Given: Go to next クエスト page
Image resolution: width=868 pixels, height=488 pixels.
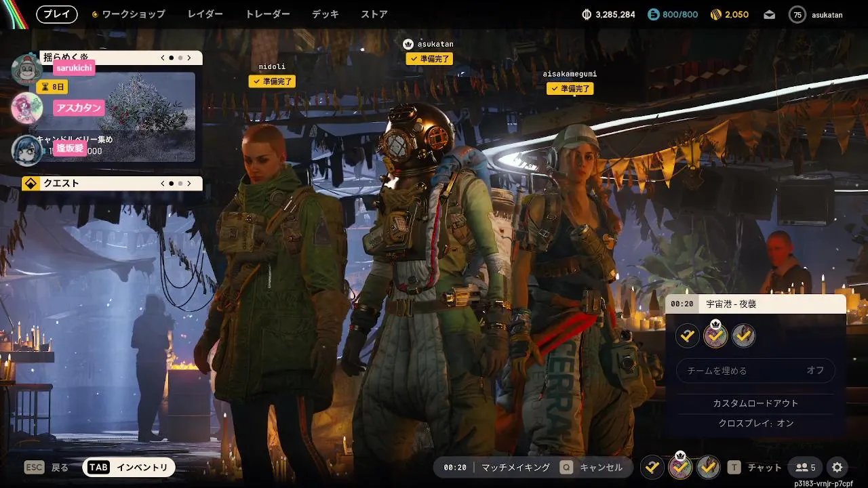Looking at the screenshot, I should [x=189, y=183].
